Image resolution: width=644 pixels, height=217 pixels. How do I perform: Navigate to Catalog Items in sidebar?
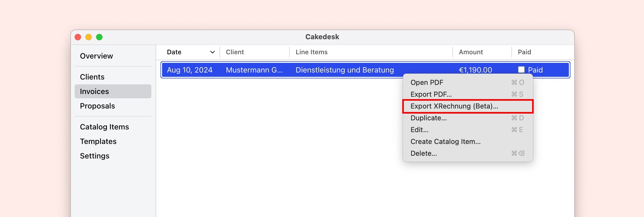point(104,127)
